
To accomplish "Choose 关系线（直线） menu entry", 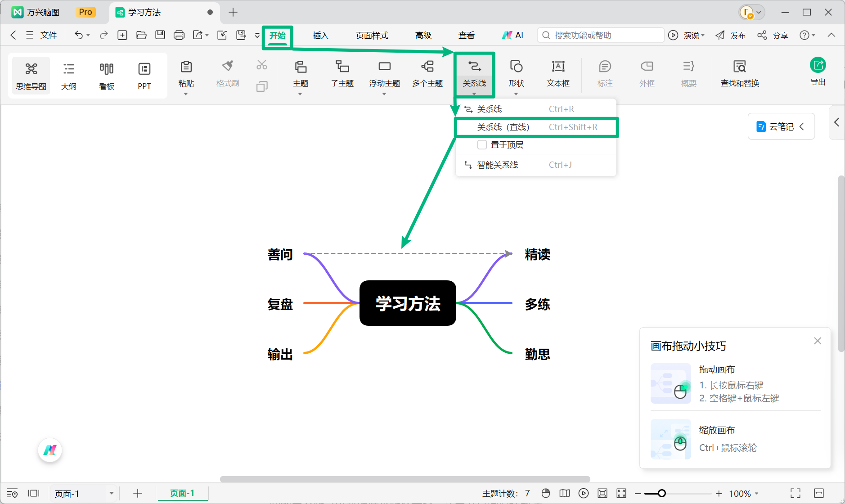I will click(536, 127).
